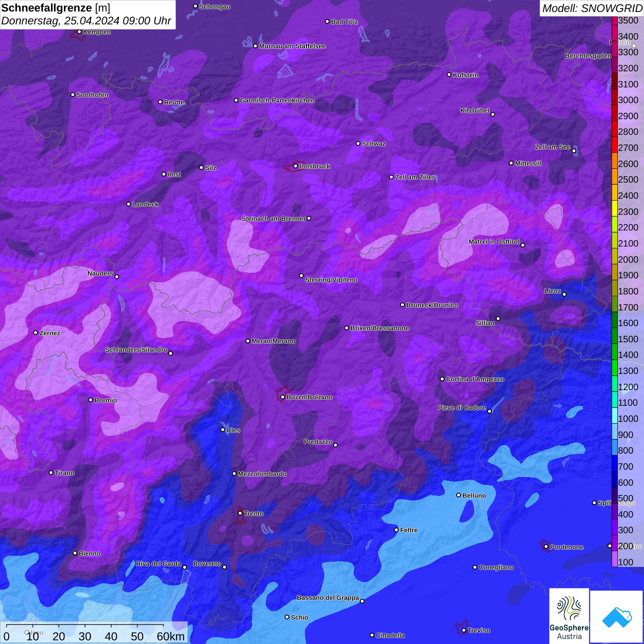This screenshot has height=644, width=644.
Task: Select the green 1500 m legend color
Action: [x=615, y=336]
